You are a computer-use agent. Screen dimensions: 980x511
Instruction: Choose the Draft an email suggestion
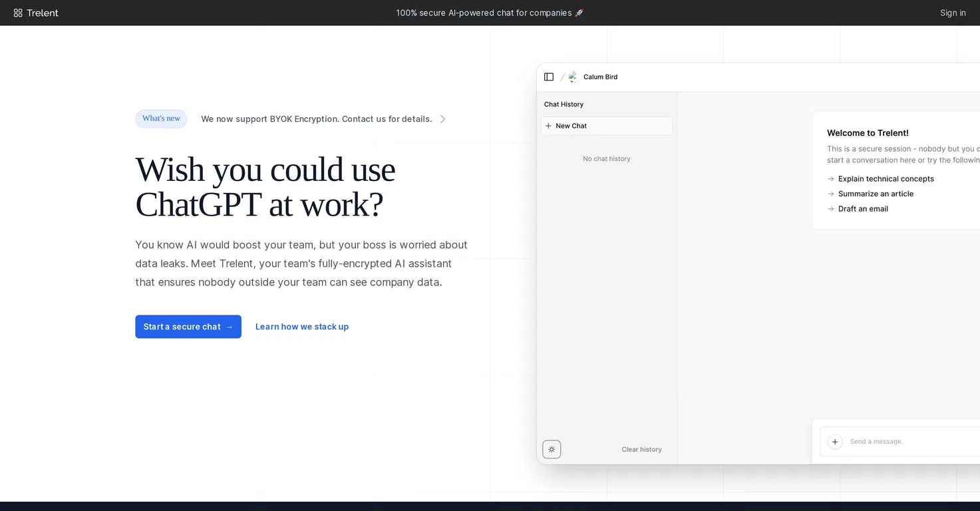click(x=863, y=209)
